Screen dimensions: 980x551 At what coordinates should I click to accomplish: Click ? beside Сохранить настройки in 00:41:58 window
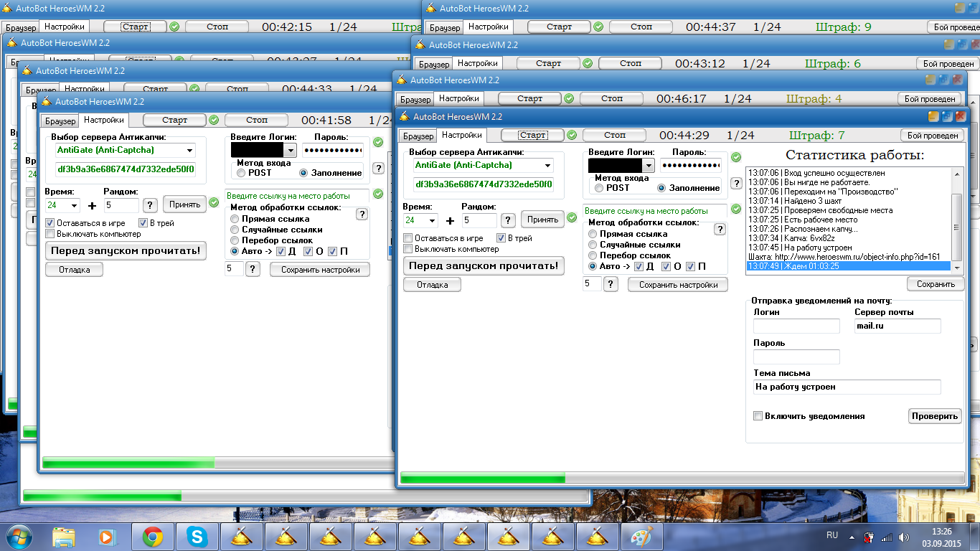pos(253,269)
